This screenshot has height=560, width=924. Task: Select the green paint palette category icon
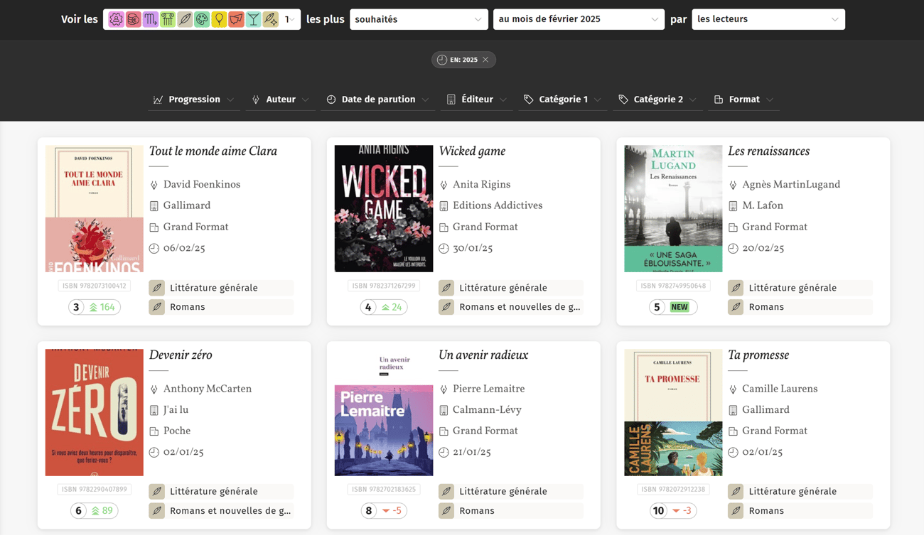point(202,19)
